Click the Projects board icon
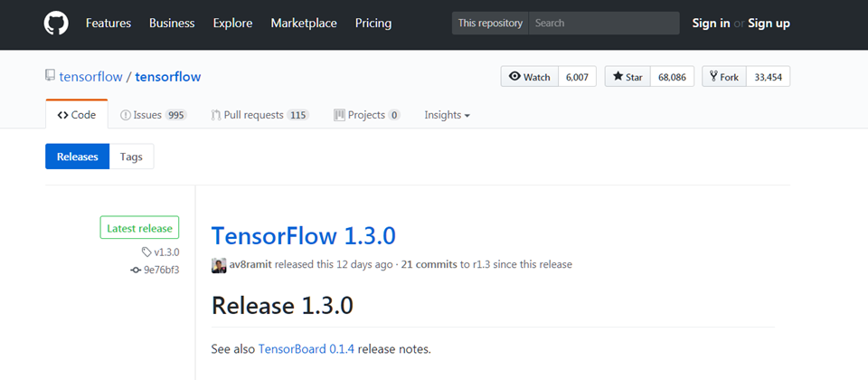Image resolution: width=868 pixels, height=380 pixels. (339, 115)
